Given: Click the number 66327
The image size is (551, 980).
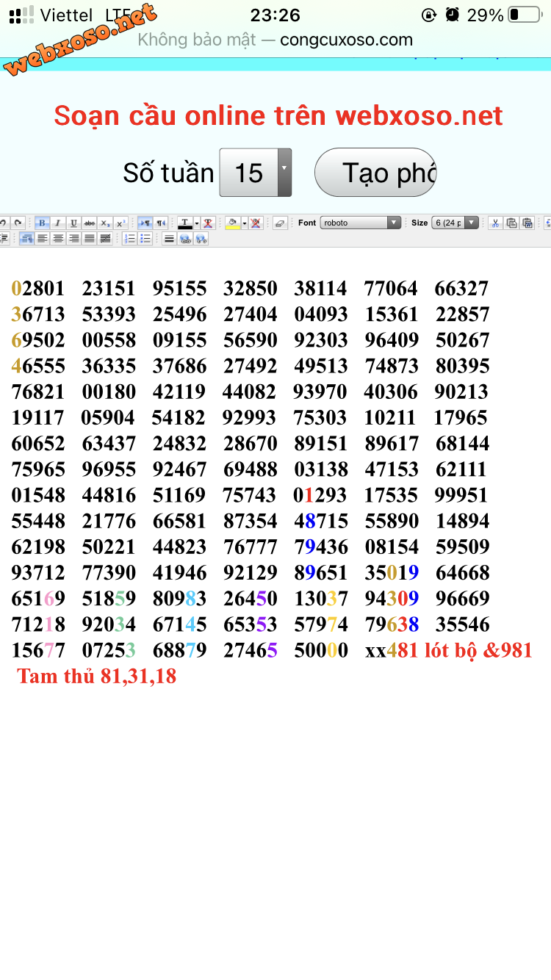Looking at the screenshot, I should 461,288.
